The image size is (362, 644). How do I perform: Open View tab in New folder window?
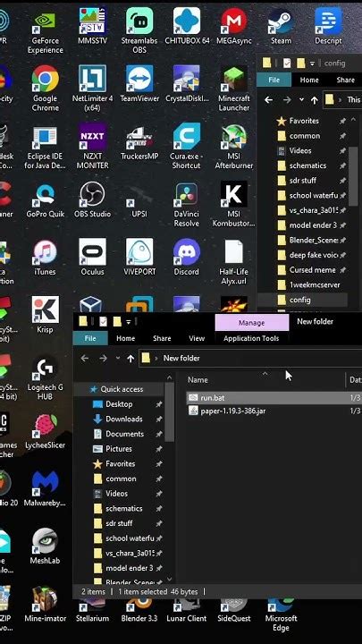pos(197,338)
